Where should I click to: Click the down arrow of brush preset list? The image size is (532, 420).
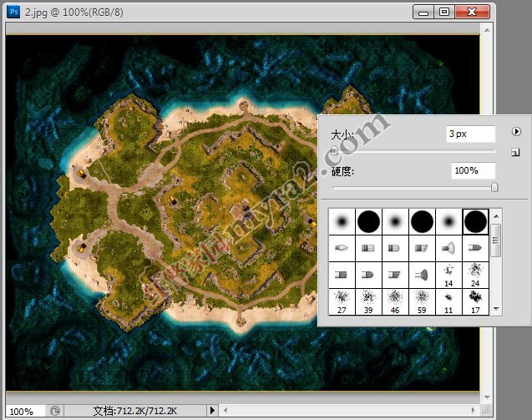tap(496, 309)
